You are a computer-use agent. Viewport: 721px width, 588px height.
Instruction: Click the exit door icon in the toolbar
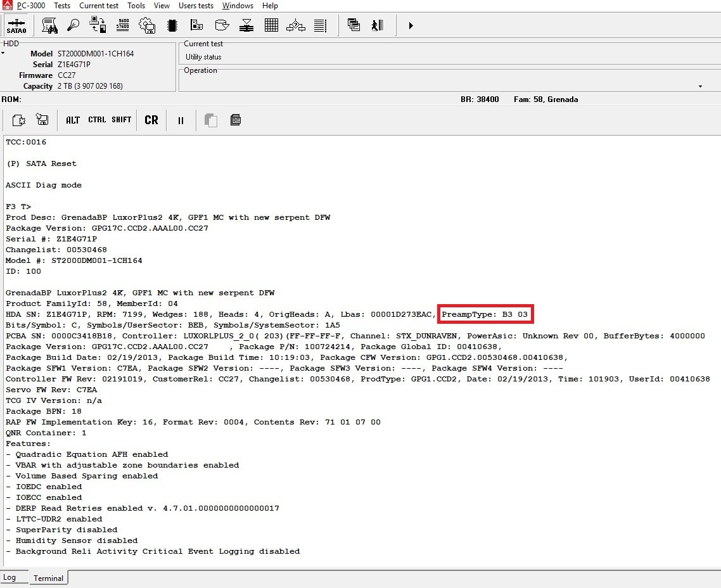point(378,26)
